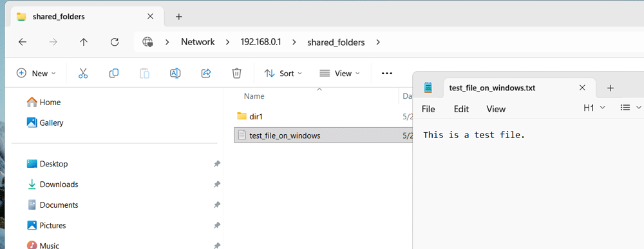Open Gallery in navigation pane
The width and height of the screenshot is (644, 249).
[45, 123]
